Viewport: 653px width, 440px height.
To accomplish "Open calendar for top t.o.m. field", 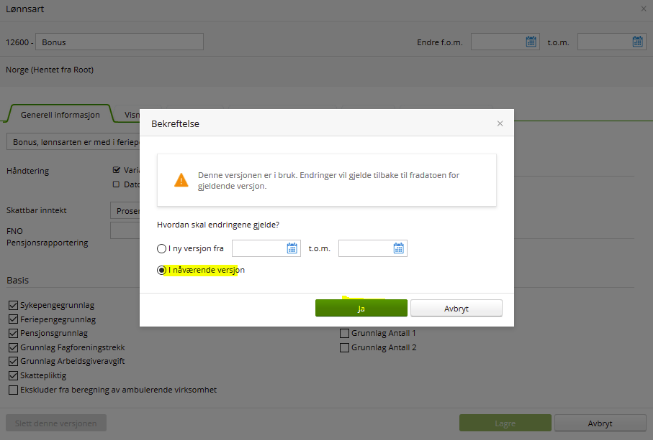I will click(638, 42).
